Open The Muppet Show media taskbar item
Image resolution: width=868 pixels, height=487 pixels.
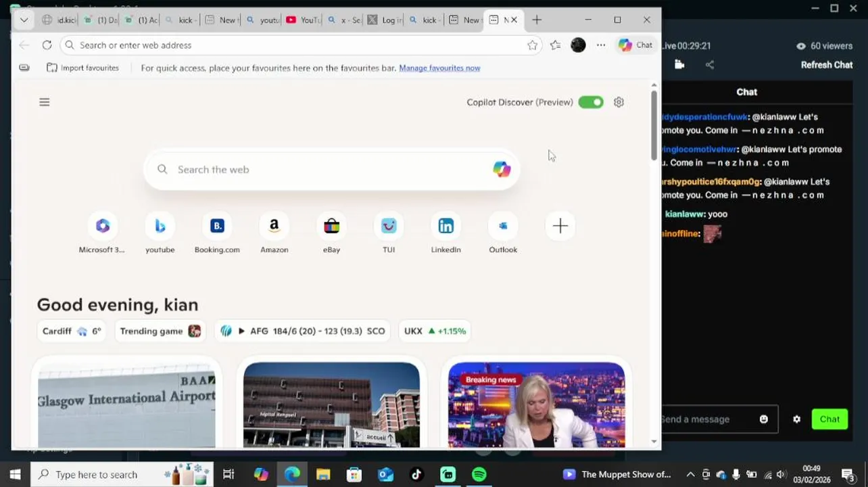tap(617, 475)
